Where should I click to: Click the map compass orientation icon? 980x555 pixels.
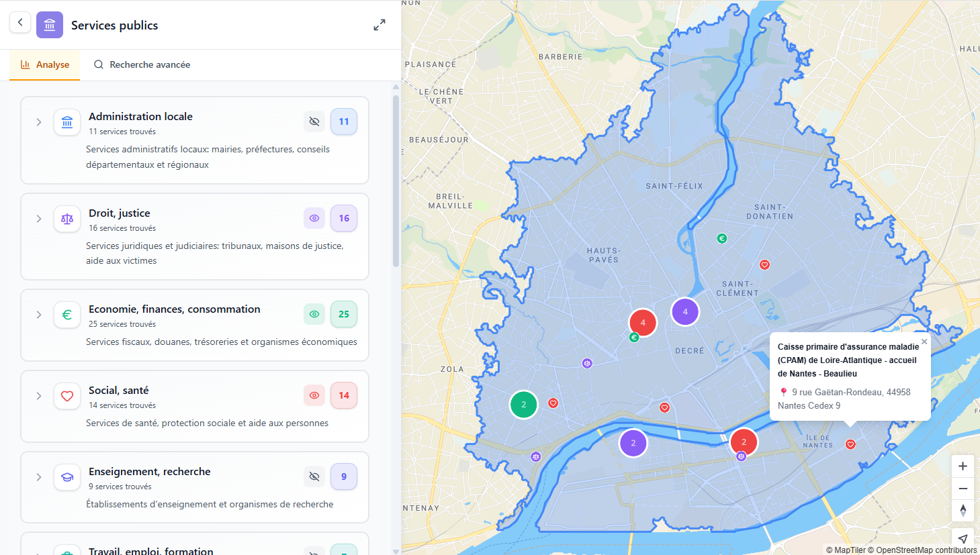[x=963, y=511]
